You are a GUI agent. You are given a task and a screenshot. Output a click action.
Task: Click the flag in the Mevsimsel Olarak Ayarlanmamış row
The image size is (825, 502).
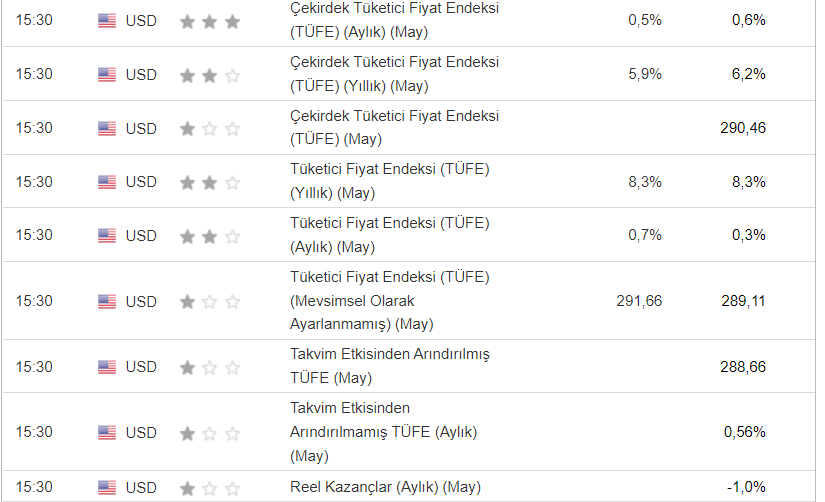107,301
